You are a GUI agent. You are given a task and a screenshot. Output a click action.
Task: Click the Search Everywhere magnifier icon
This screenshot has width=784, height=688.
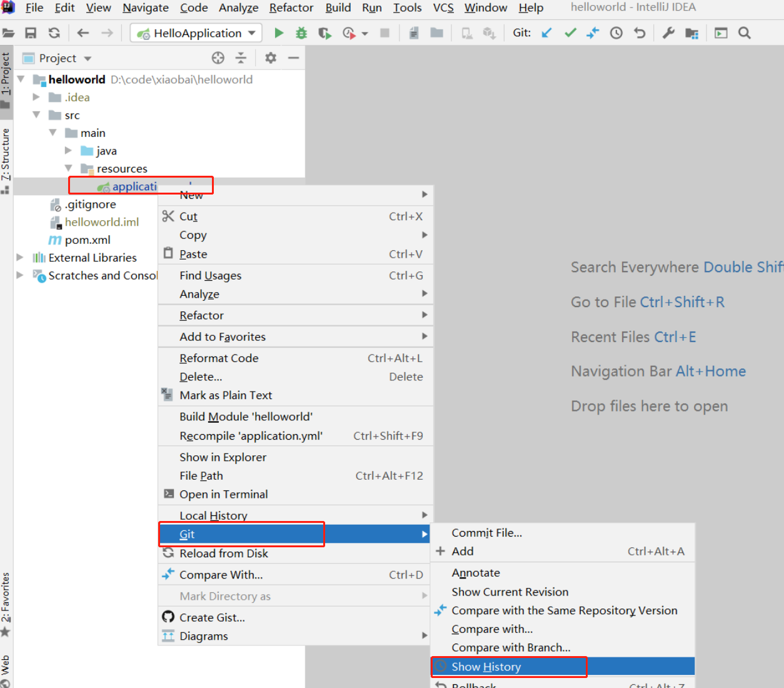744,33
